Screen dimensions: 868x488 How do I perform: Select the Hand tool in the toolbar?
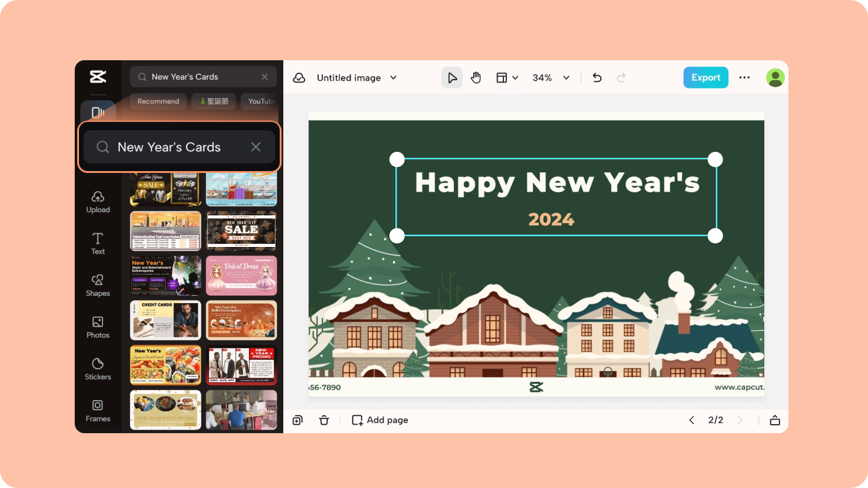pos(476,77)
